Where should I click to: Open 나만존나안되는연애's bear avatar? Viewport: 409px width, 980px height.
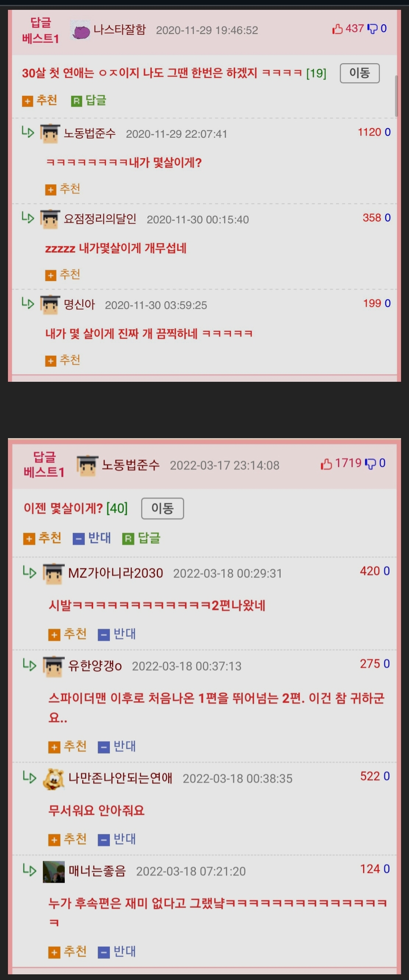click(53, 779)
